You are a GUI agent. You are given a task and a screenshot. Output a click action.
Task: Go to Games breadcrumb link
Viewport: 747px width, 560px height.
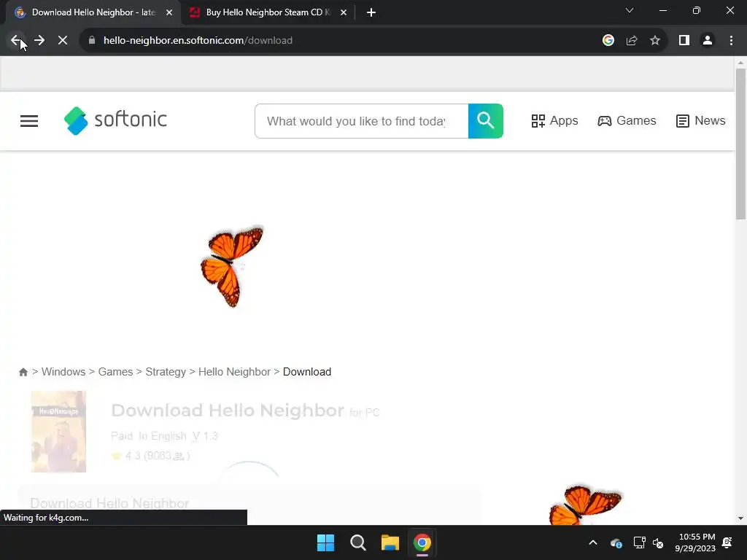(x=115, y=372)
